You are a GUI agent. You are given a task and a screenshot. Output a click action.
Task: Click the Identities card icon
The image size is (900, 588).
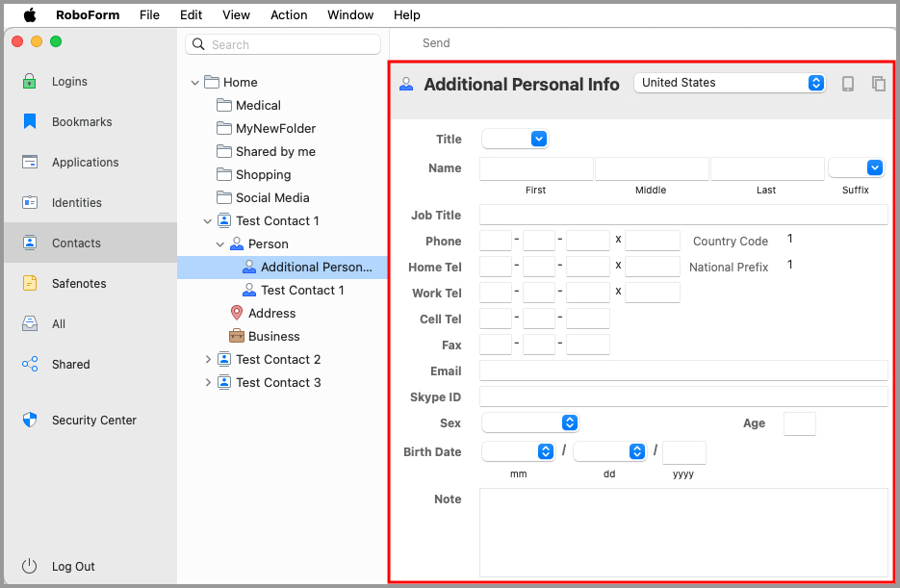(29, 202)
